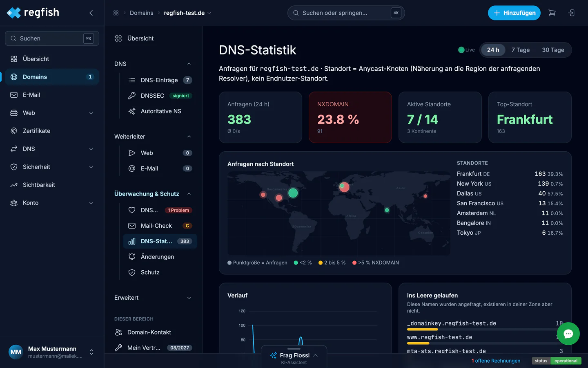The height and width of the screenshot is (368, 588).
Task: Click the 1 Problem badge
Action: (x=178, y=210)
